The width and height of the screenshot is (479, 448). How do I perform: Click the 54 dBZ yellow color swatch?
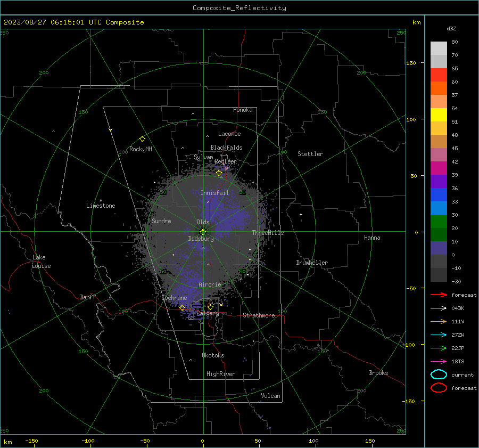[439, 115]
